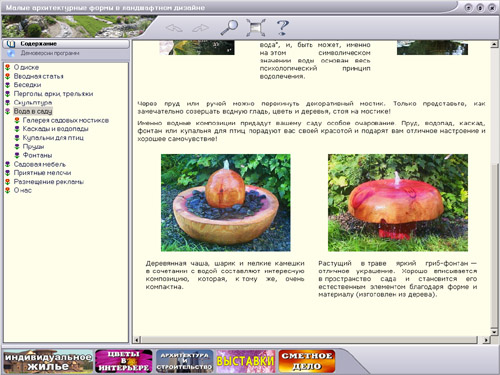Click the book icon beside Содержание
The height and width of the screenshot is (375, 500).
[x=11, y=44]
